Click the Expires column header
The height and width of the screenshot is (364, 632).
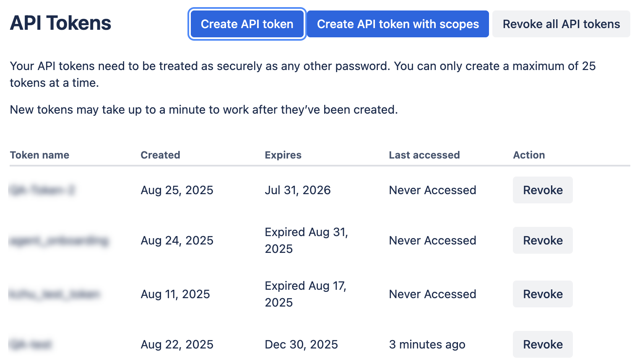coord(283,155)
